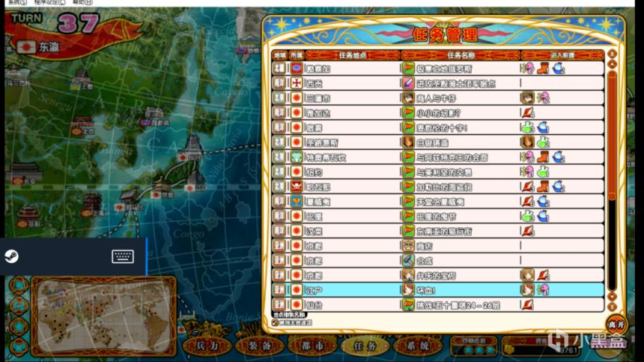Click the hammer icon in the 合成 row

(408, 260)
